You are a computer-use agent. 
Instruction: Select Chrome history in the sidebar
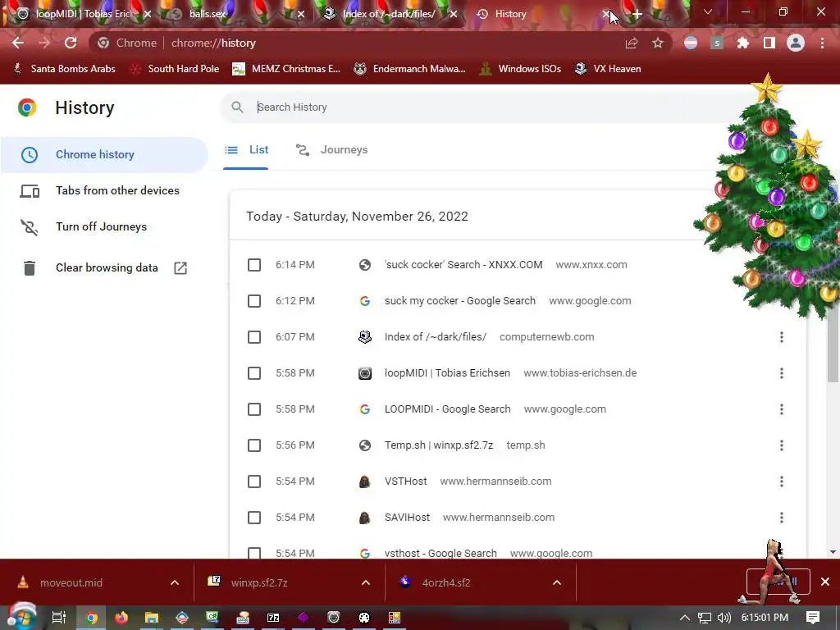click(x=104, y=155)
